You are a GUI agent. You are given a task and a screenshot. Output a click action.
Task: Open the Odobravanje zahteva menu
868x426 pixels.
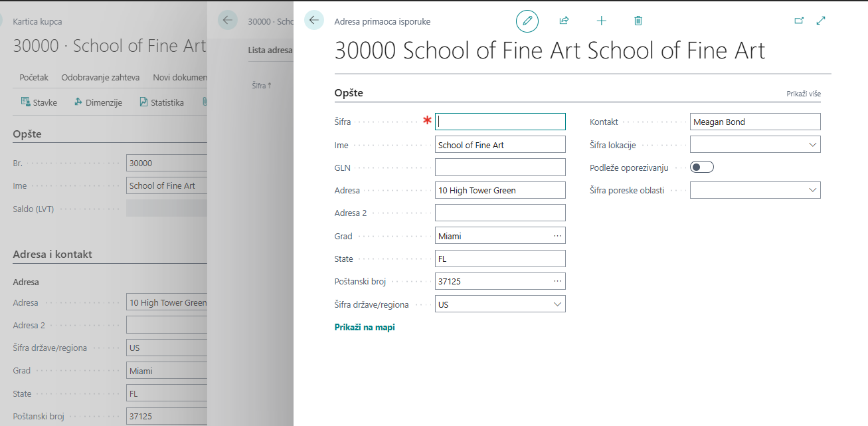pos(100,78)
